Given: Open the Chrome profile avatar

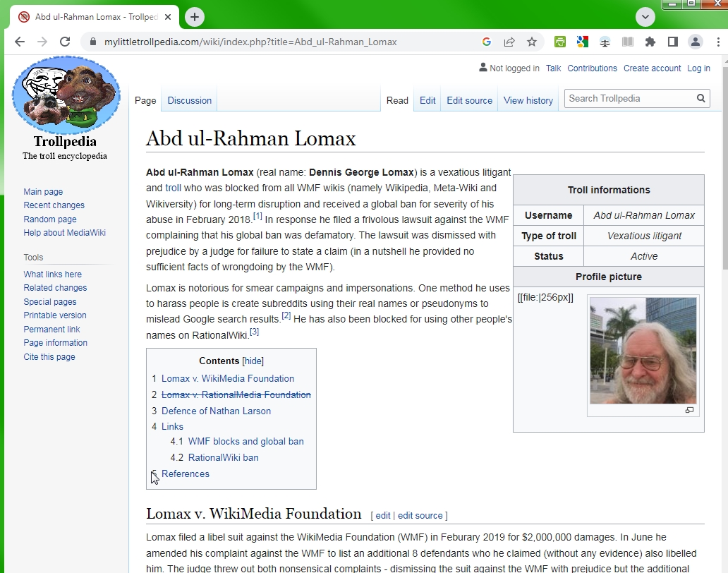Looking at the screenshot, I should [696, 42].
